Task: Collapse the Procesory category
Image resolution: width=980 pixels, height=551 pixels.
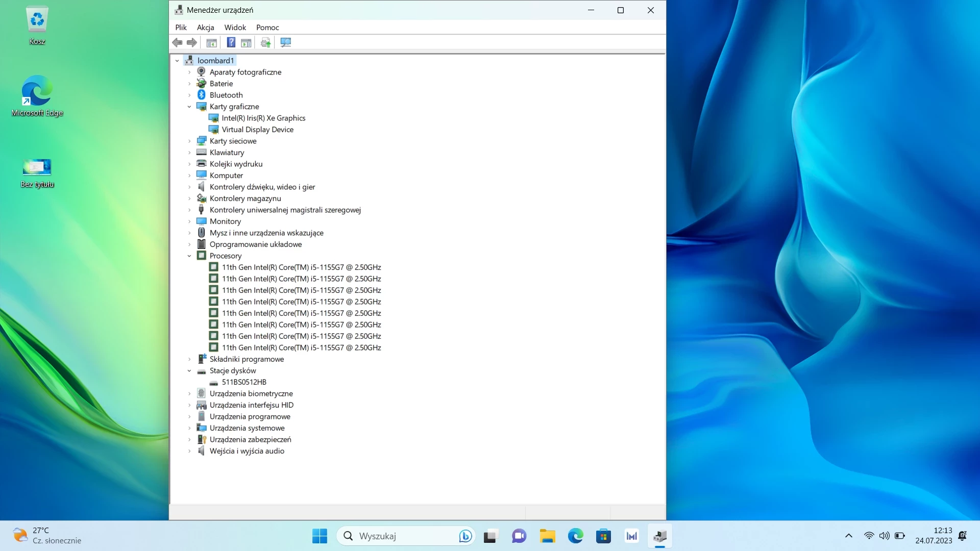Action: point(189,256)
